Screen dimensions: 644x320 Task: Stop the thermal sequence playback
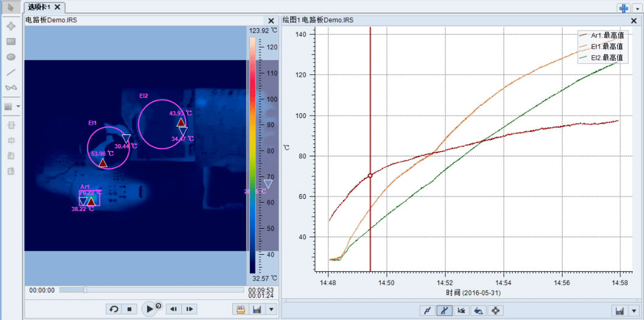click(129, 309)
